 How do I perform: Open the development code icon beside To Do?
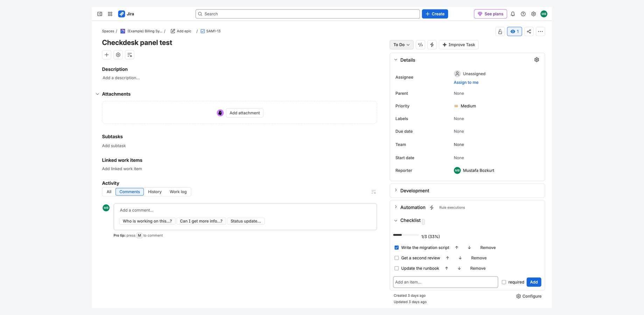(420, 45)
